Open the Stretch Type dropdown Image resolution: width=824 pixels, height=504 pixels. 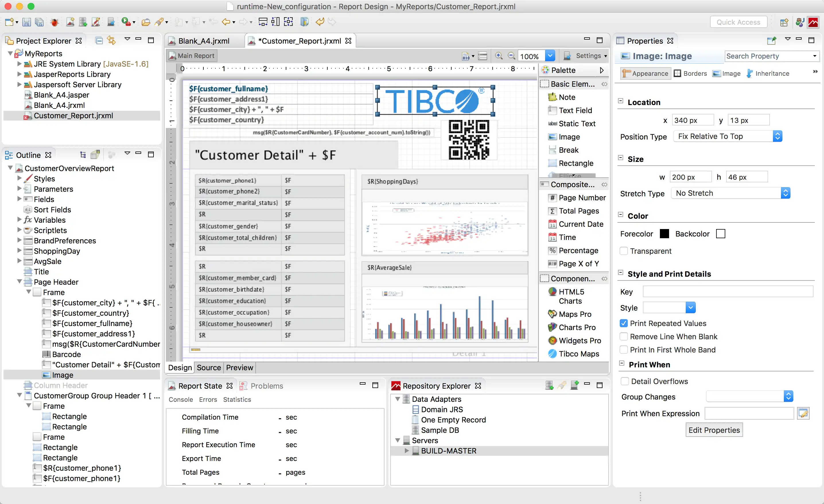(786, 193)
